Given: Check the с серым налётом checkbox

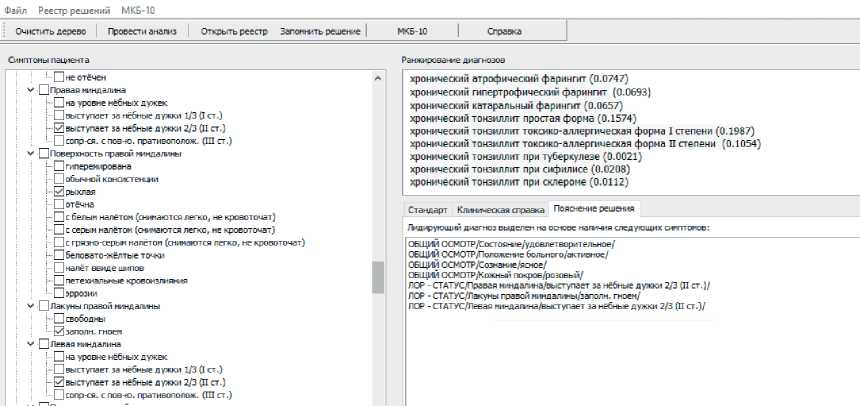Looking at the screenshot, I should point(59,230).
